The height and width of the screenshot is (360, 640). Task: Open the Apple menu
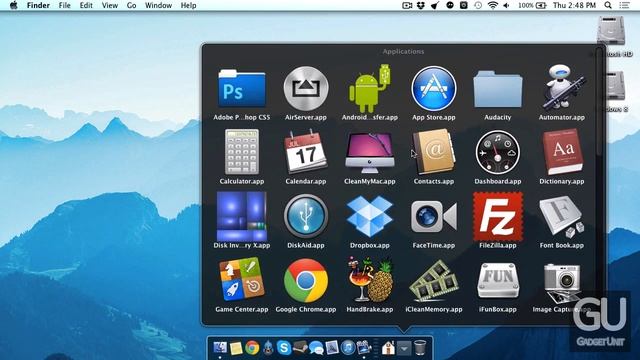(13, 5)
